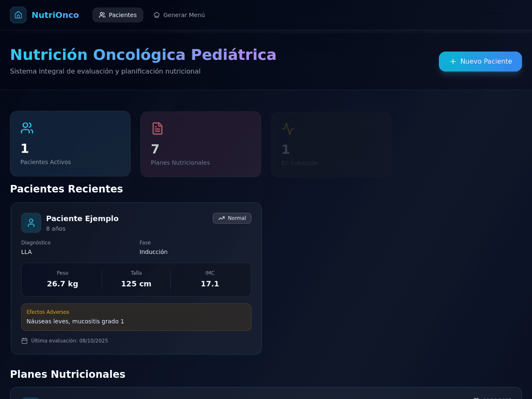Select the Pacientes Activos stat card

[70, 143]
